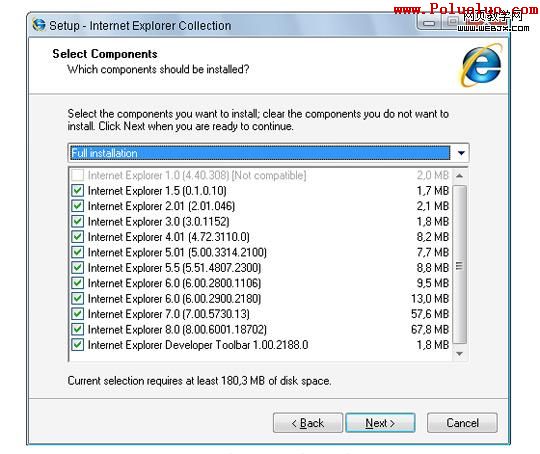540x454 pixels.
Task: Click Internet Explorer 8.0 row label
Action: tap(177, 329)
